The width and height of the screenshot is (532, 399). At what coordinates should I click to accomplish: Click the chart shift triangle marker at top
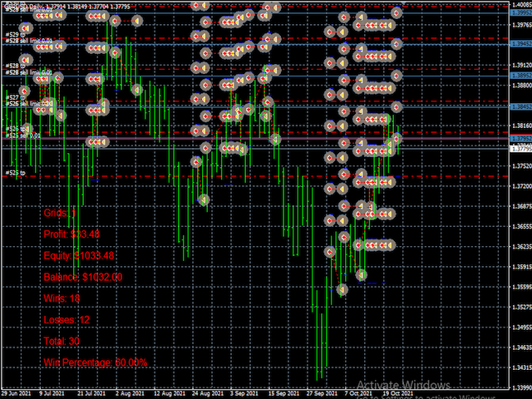click(403, 2)
